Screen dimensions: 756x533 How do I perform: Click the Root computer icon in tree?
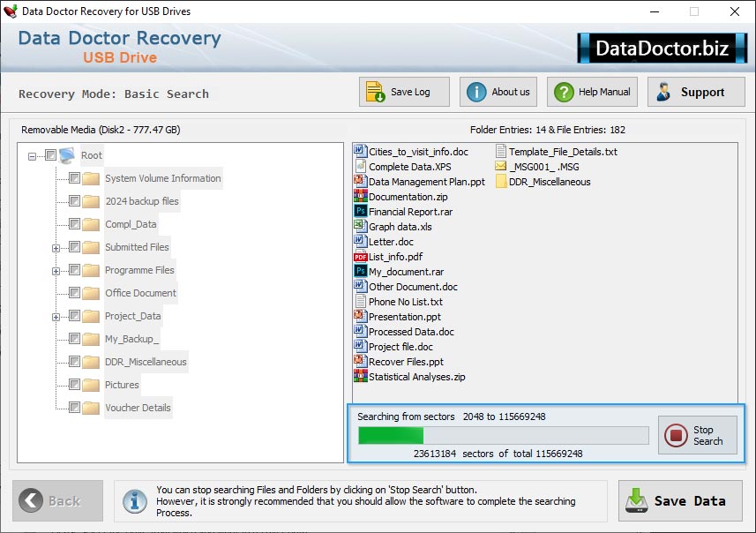point(67,155)
